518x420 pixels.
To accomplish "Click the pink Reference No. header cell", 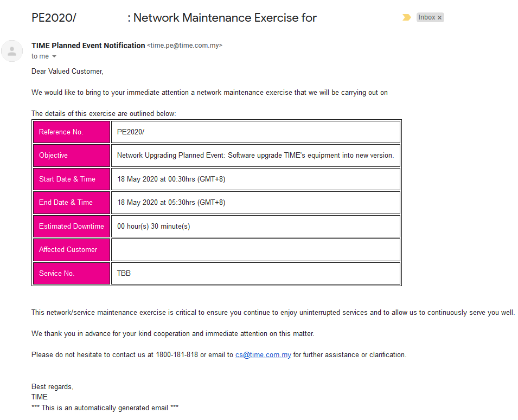I will click(72, 132).
